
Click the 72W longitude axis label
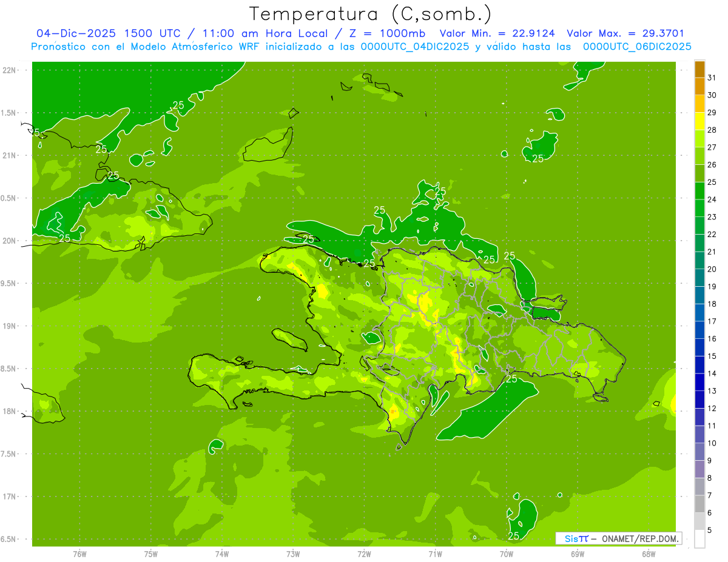point(364,554)
